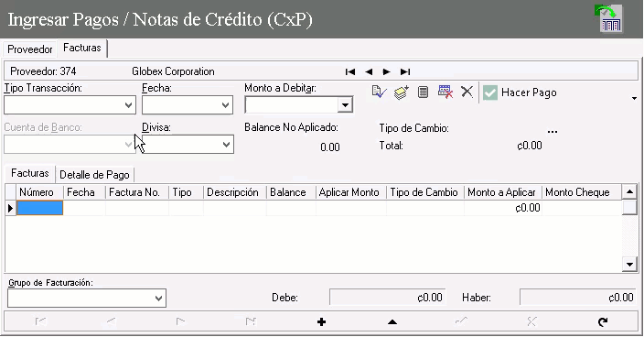This screenshot has height=337, width=644.
Task: Click the black X cancel toolbar icon
Action: click(467, 92)
